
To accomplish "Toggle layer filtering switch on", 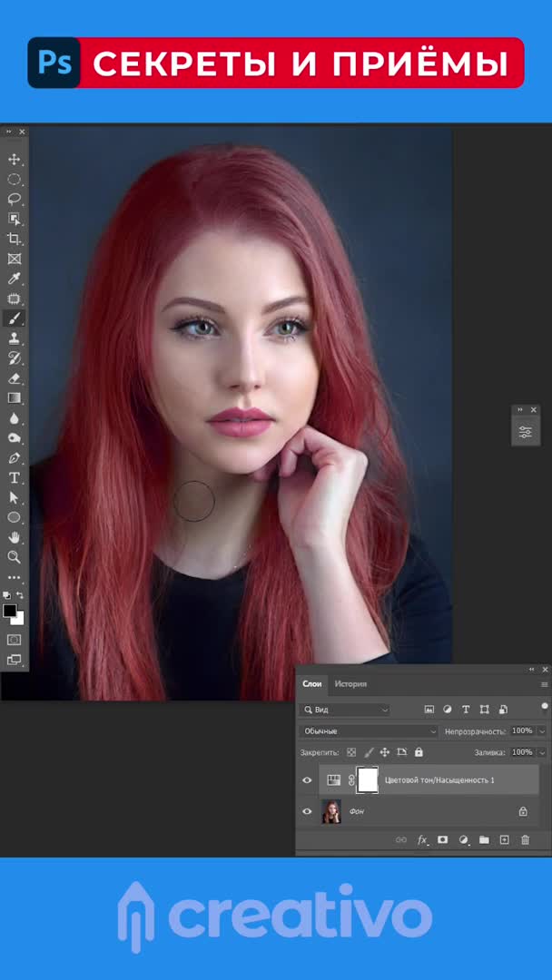I will click(x=545, y=706).
